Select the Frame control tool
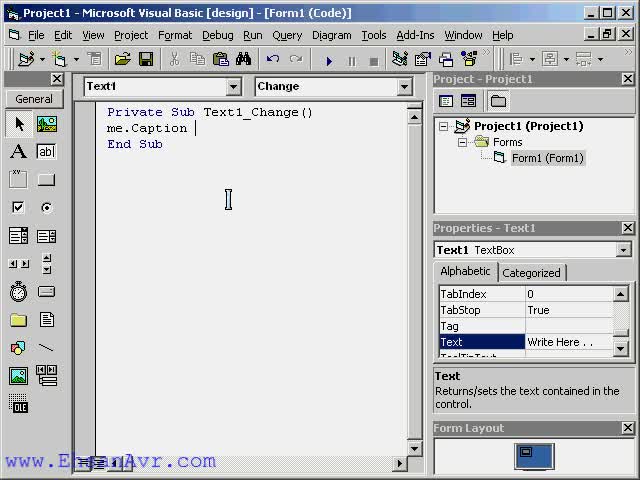This screenshot has width=640, height=480. click(x=19, y=179)
